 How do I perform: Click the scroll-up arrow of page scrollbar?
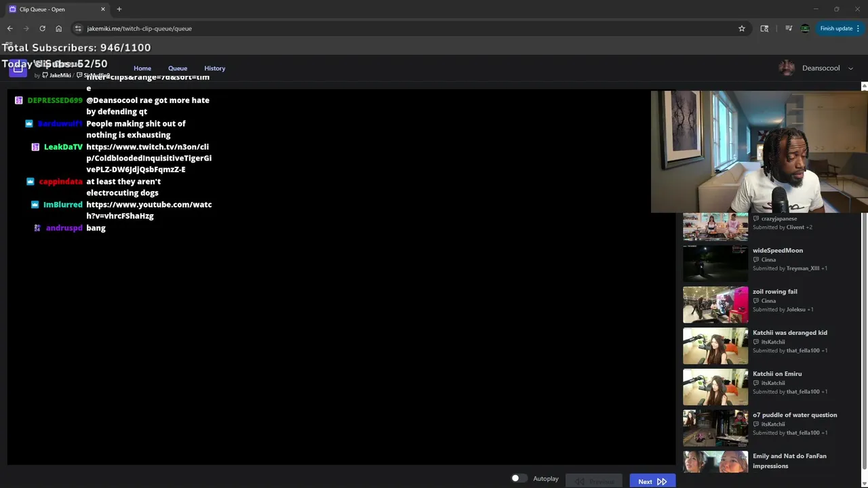point(864,87)
